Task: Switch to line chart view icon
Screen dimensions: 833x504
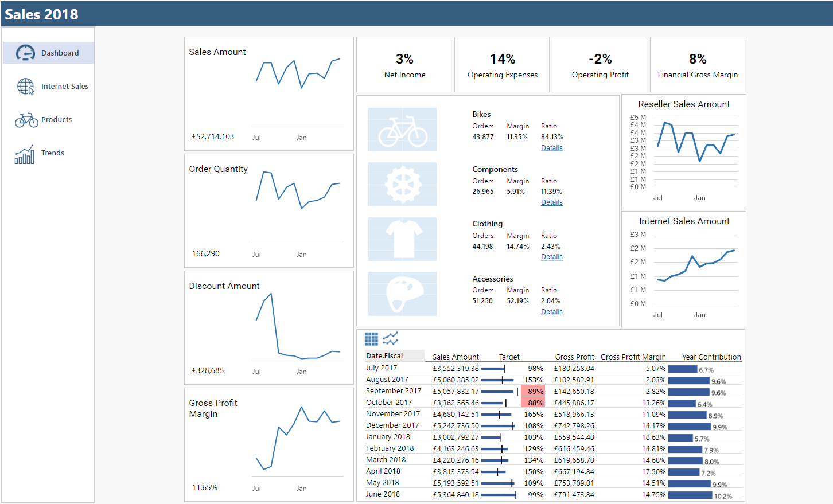Action: [391, 339]
